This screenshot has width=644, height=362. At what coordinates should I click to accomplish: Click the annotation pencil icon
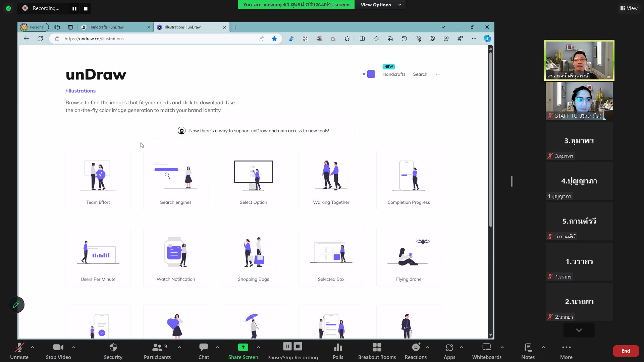16,305
